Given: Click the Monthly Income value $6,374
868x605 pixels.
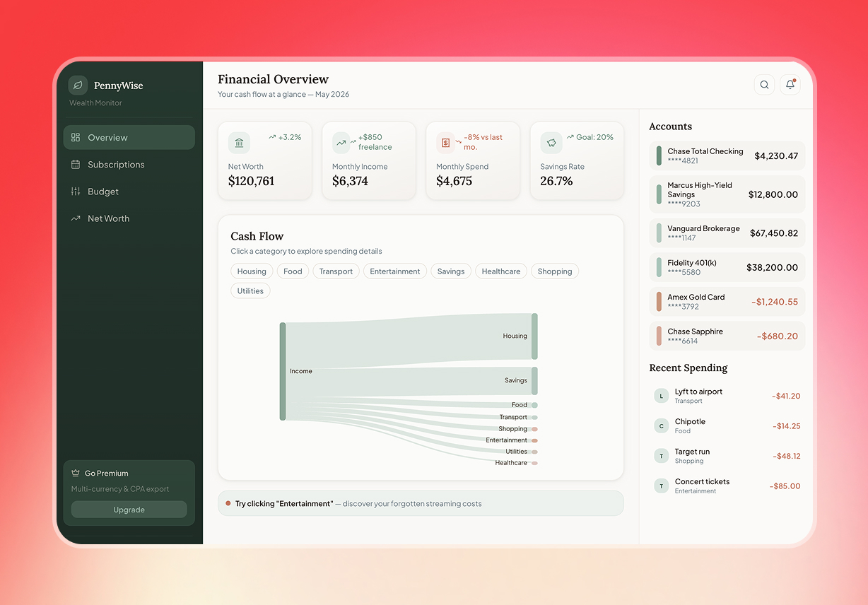Looking at the screenshot, I should pyautogui.click(x=350, y=181).
